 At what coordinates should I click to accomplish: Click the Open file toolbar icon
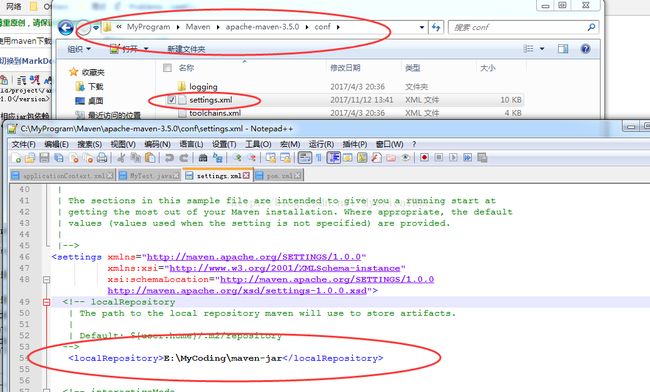30,158
